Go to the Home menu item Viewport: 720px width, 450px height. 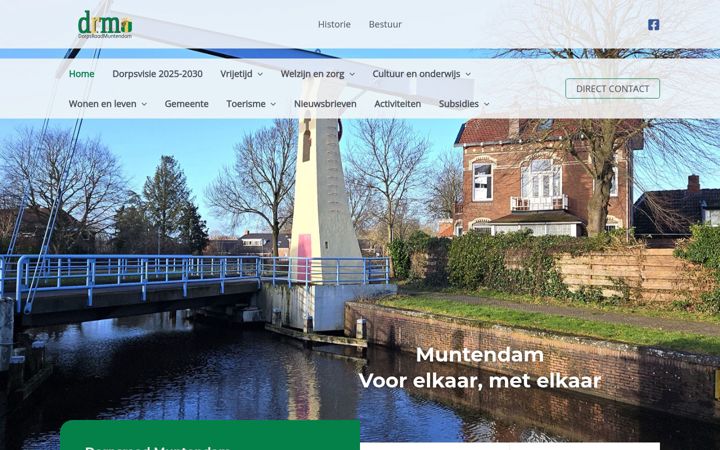point(82,74)
